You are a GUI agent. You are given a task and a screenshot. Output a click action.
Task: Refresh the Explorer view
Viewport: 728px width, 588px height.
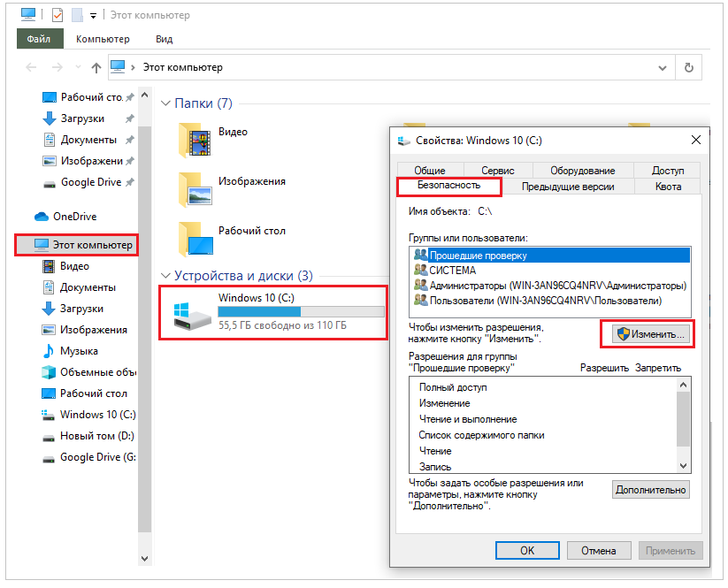pyautogui.click(x=689, y=68)
